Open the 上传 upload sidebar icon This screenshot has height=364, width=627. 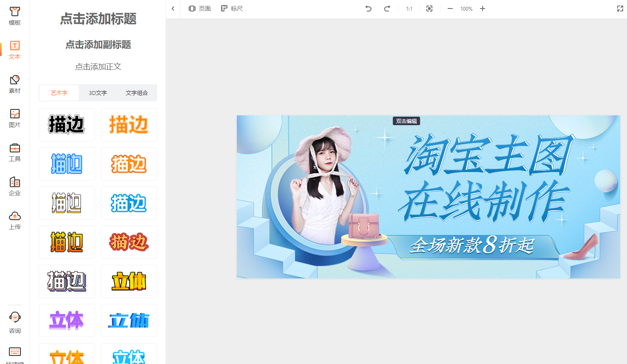(x=14, y=221)
